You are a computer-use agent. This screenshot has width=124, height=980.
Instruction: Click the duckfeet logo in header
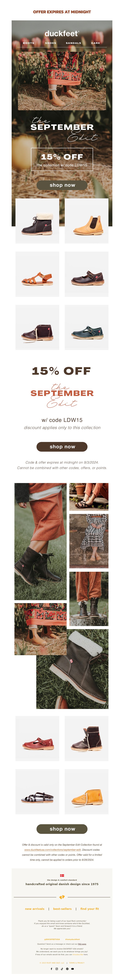coord(62,34)
